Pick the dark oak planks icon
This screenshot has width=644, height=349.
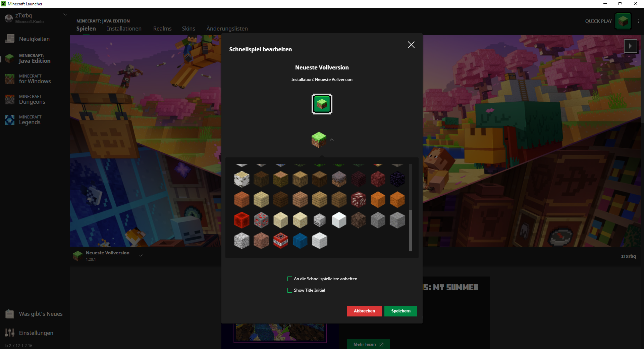281,200
